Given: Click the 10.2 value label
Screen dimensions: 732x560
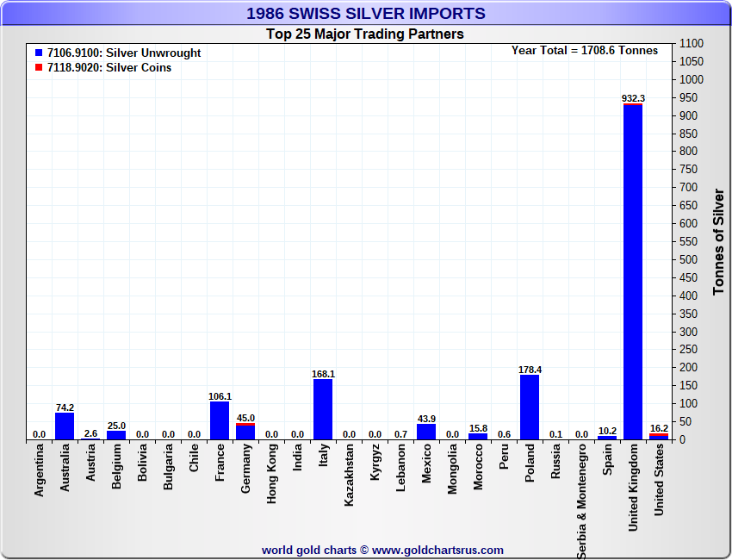Looking at the screenshot, I should (607, 431).
